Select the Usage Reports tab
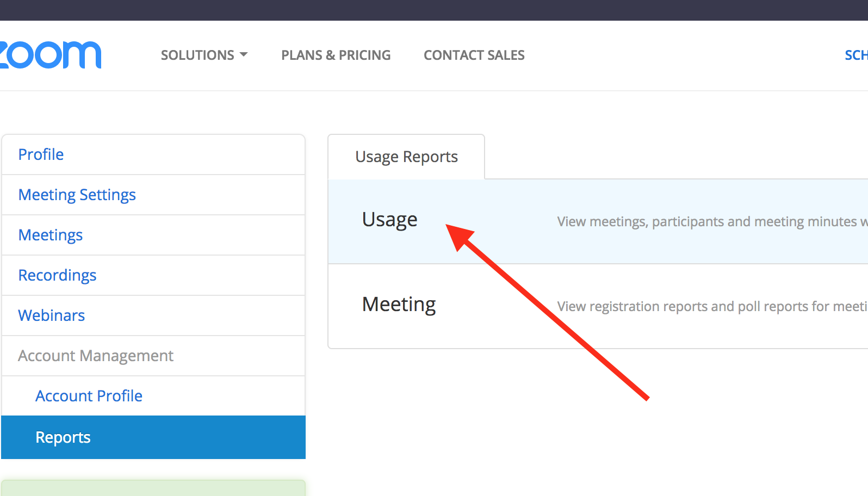 [x=406, y=157]
